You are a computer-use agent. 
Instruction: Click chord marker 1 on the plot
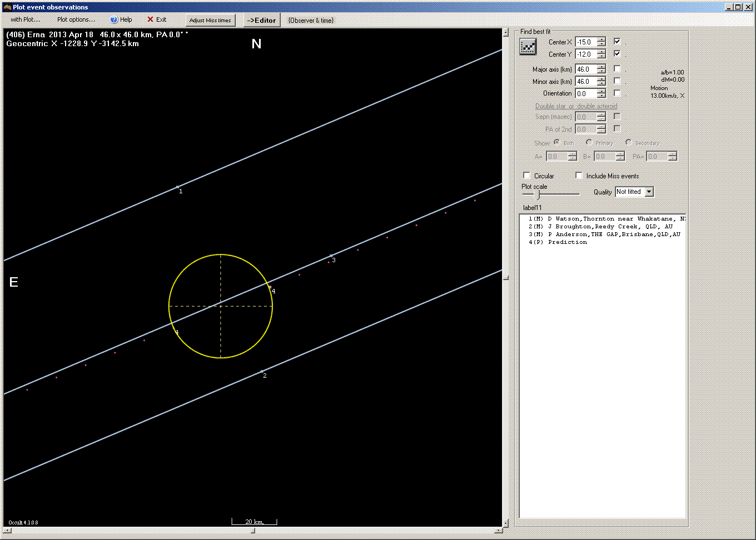point(178,187)
